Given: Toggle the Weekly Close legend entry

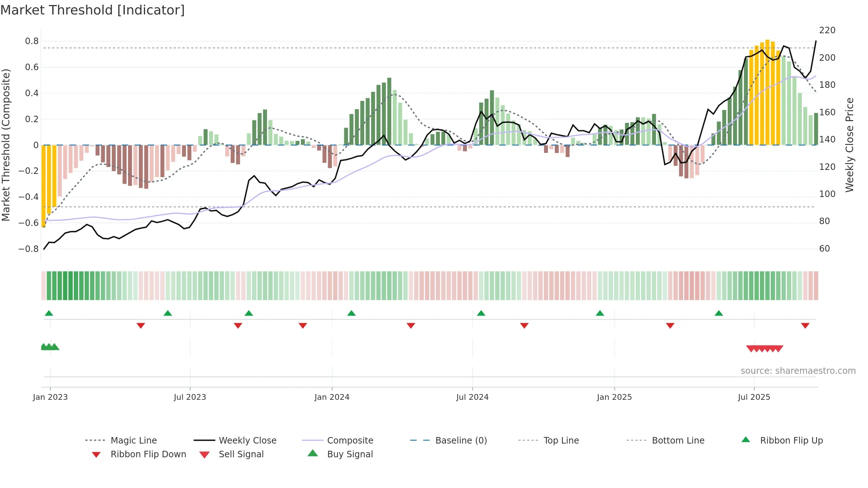Looking at the screenshot, I should coord(235,440).
